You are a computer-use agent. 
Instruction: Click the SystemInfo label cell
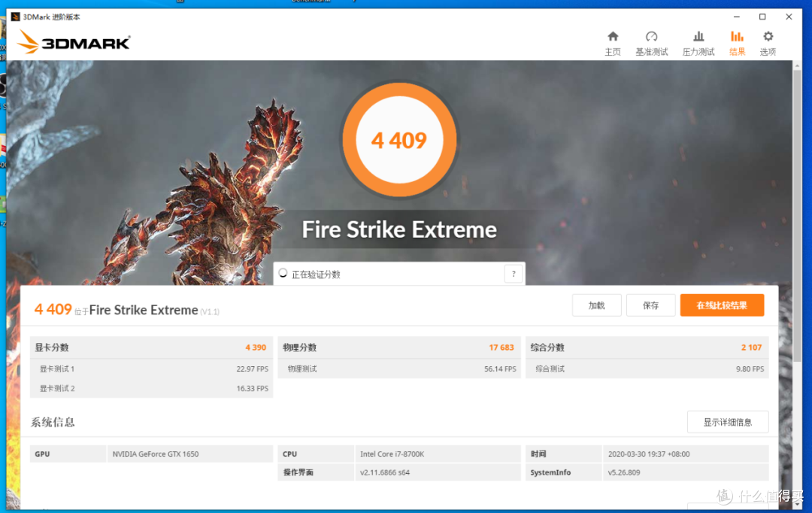(x=563, y=472)
